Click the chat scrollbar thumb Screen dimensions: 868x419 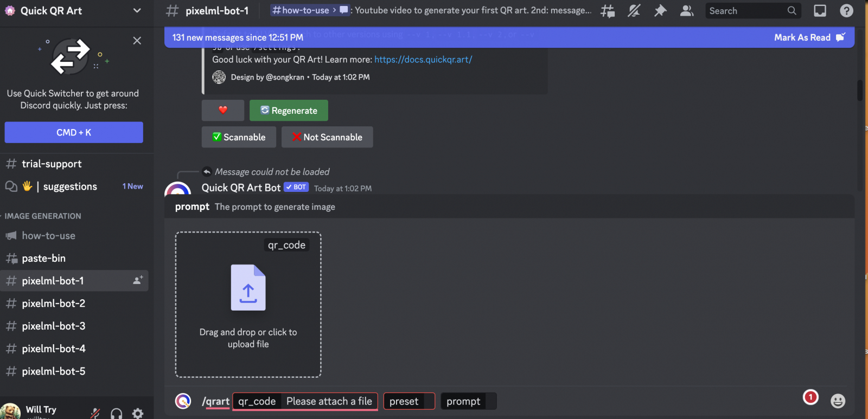[859, 90]
